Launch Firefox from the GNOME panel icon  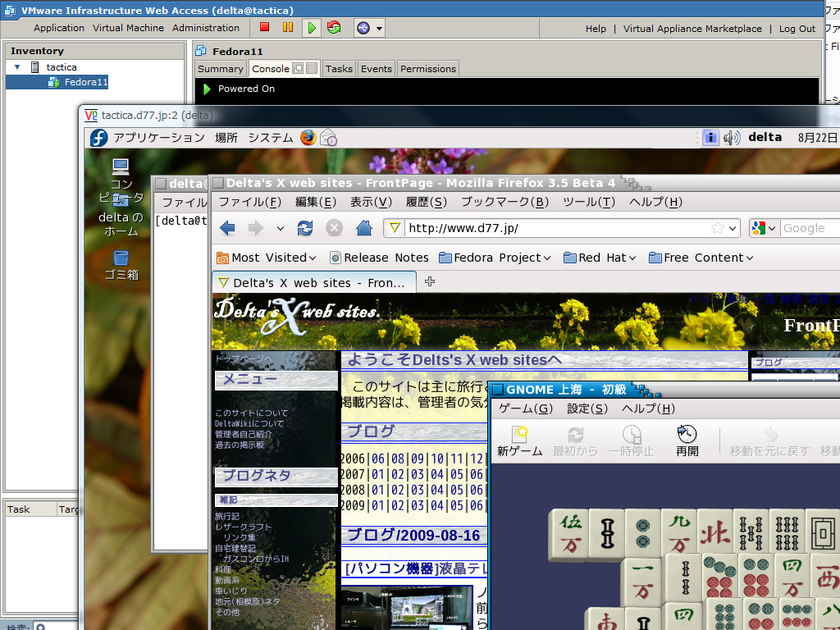point(308,138)
